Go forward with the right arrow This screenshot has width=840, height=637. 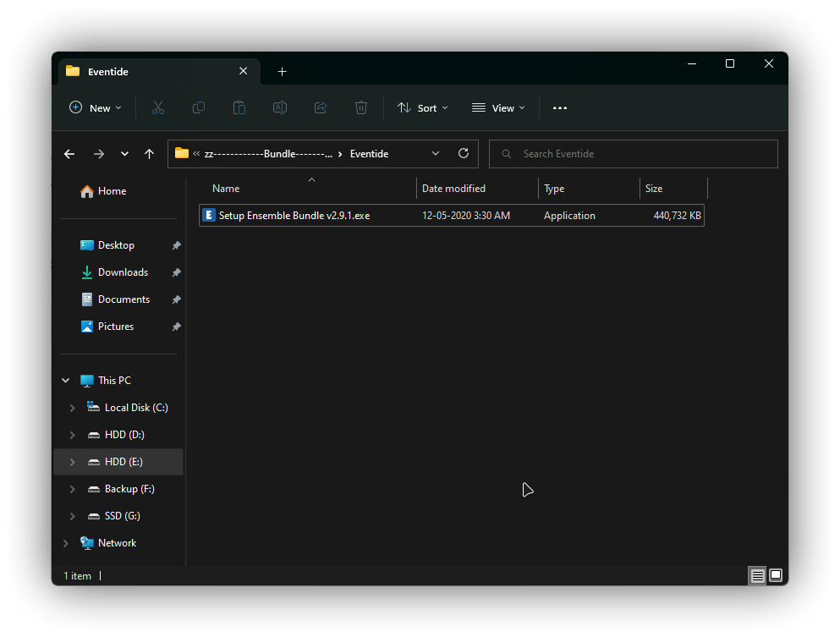[x=99, y=154]
